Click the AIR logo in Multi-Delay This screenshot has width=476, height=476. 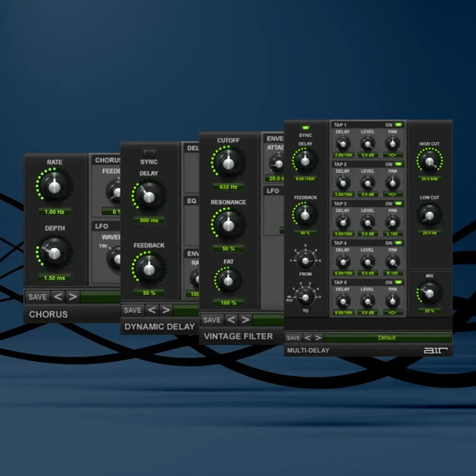(x=435, y=351)
